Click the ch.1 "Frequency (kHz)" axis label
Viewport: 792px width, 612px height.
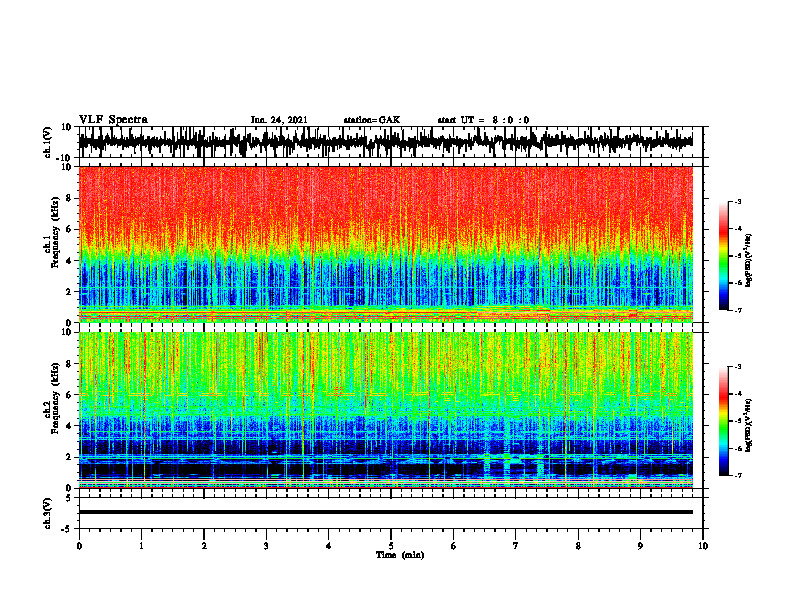pyautogui.click(x=56, y=232)
